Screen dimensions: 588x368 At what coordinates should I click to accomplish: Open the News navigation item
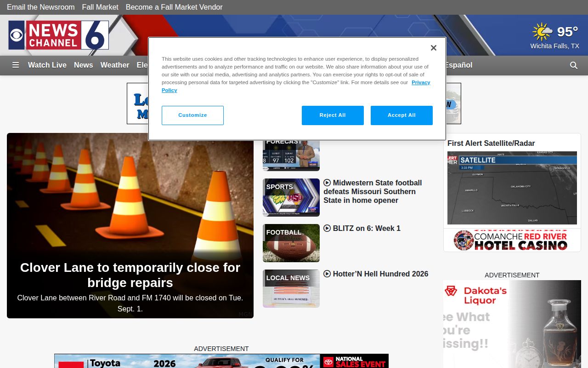point(84,65)
